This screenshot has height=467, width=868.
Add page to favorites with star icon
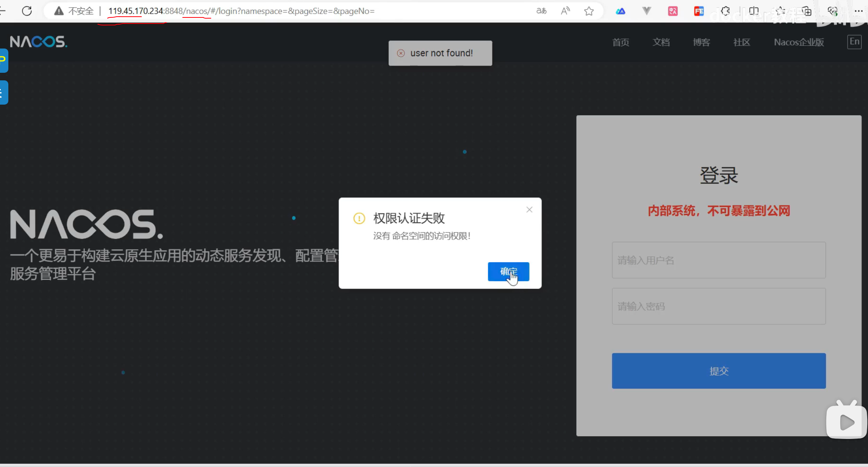589,11
